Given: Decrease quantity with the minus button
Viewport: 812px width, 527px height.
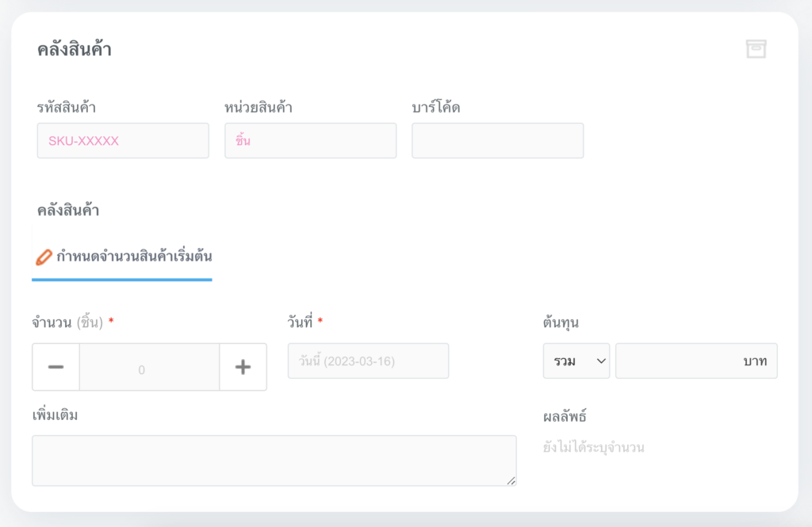Looking at the screenshot, I should (56, 368).
